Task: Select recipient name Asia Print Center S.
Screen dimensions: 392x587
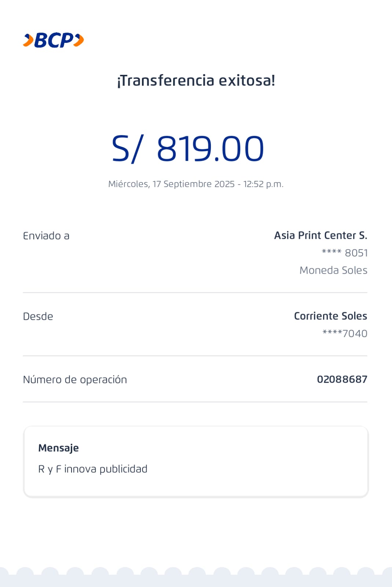Action: click(320, 236)
